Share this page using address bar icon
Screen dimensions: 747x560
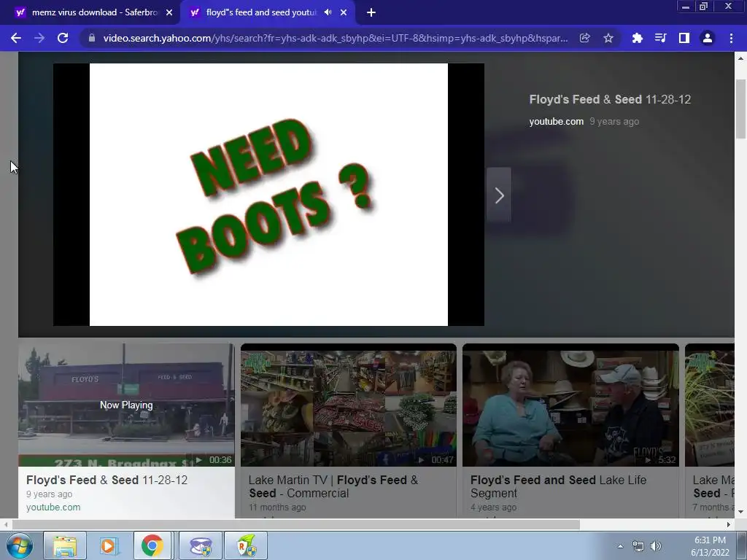(x=584, y=38)
